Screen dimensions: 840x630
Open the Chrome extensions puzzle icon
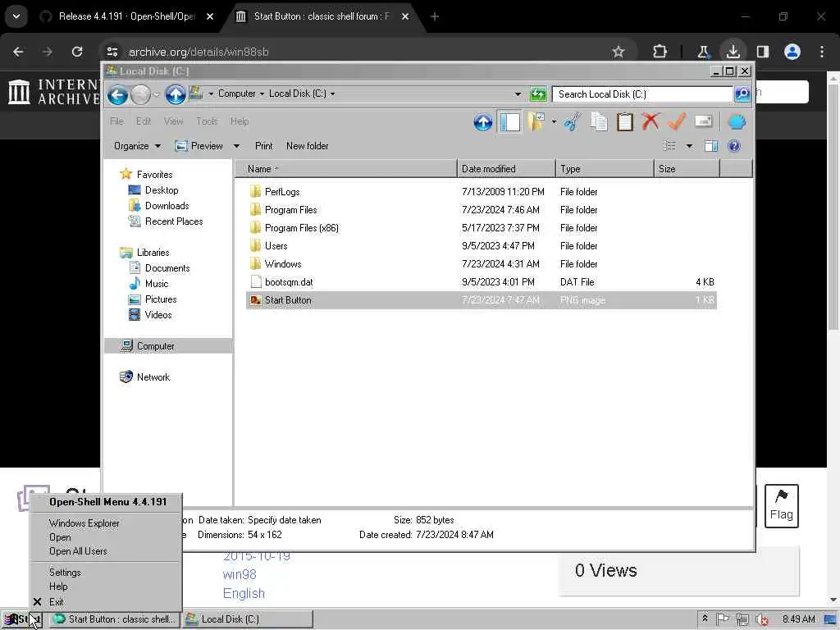(660, 52)
